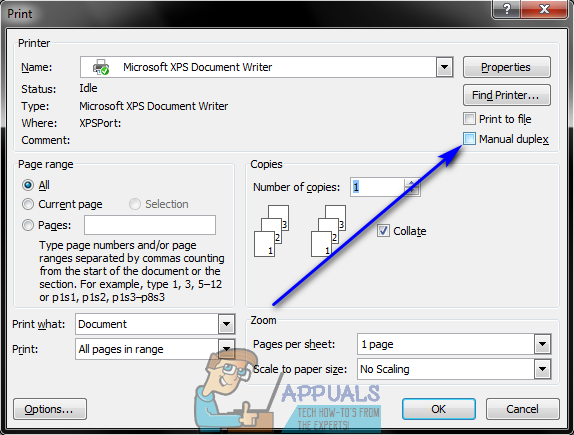
Task: Click the Help question mark button
Action: click(x=507, y=9)
